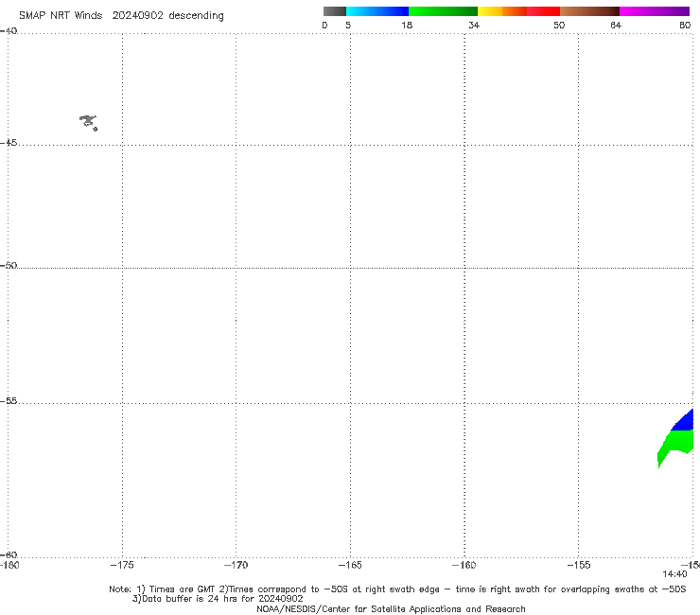Click the yellow-orange segment of the color bar
Image resolution: width=700 pixels, height=615 pixels.
[x=502, y=11]
